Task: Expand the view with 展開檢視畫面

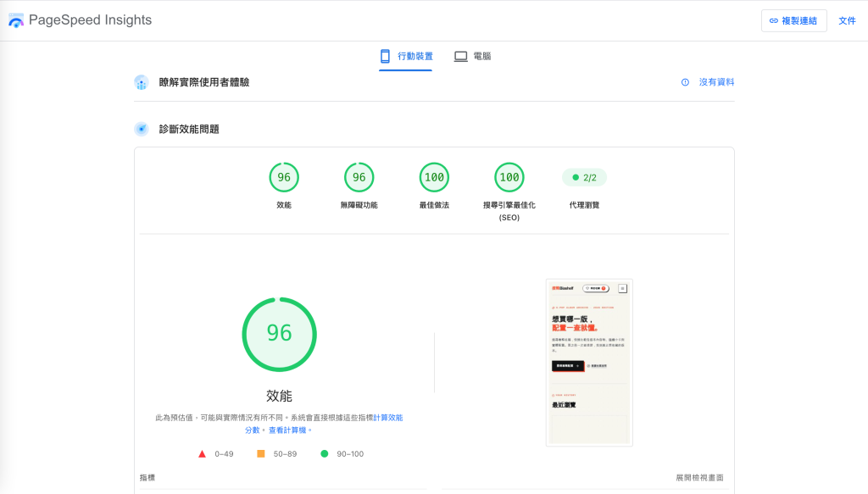Action: 699,477
